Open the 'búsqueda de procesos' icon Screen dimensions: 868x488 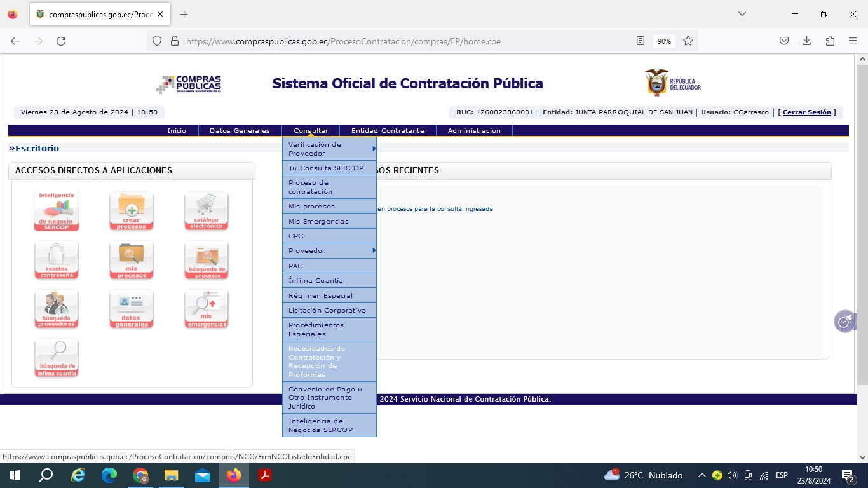click(x=207, y=260)
